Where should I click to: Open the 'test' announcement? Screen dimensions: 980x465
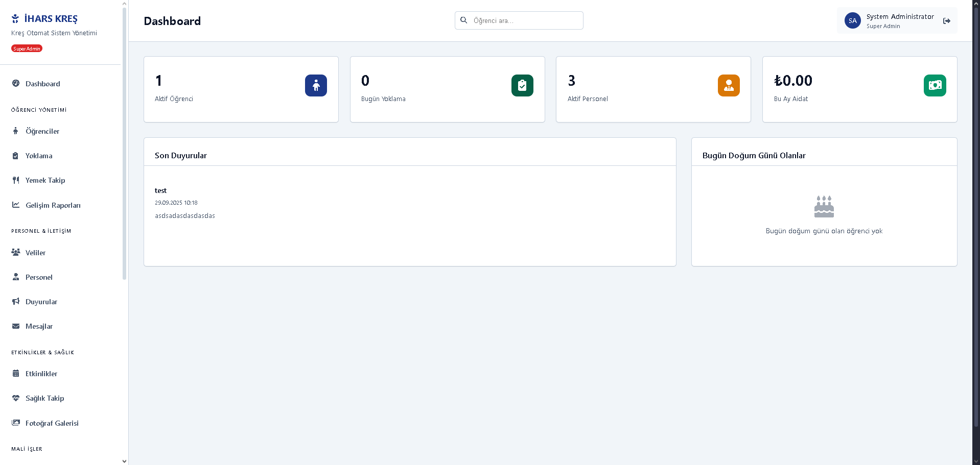point(160,190)
